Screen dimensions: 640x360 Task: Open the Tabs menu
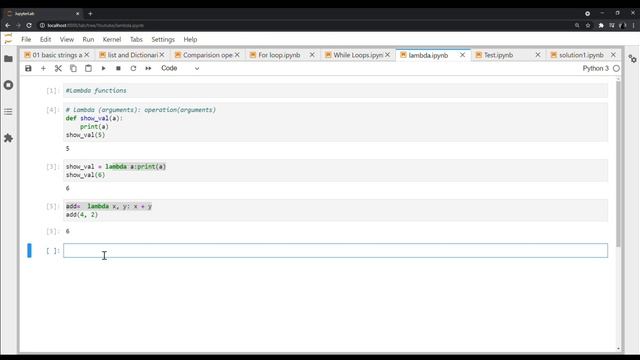tap(136, 40)
